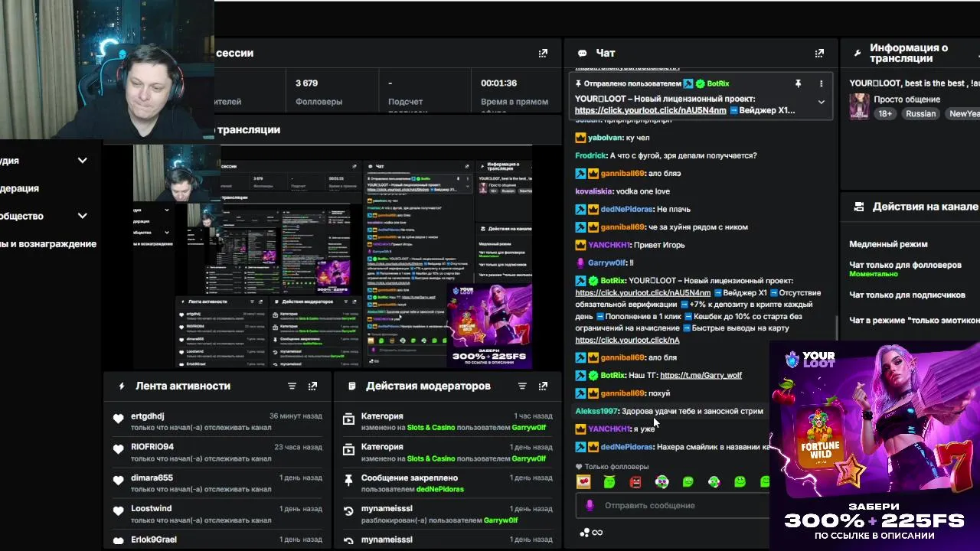Click Garryw0lf username in chat message
980x551 pixels.
606,262
